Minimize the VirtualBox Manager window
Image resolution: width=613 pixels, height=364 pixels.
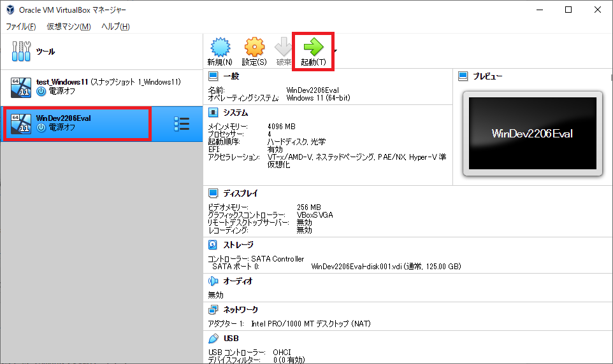[x=540, y=10]
